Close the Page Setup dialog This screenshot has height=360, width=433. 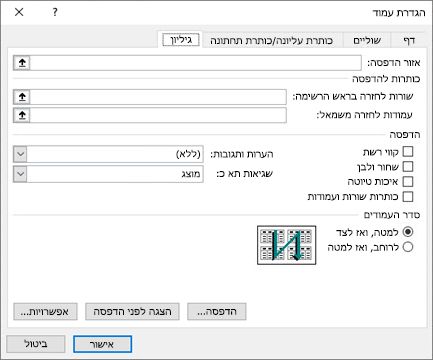pyautogui.click(x=19, y=12)
